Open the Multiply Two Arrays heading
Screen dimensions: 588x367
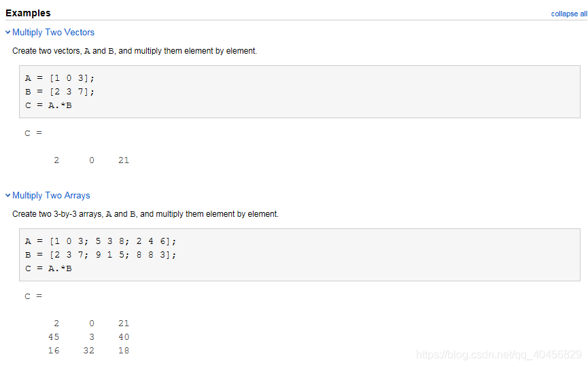click(x=52, y=195)
